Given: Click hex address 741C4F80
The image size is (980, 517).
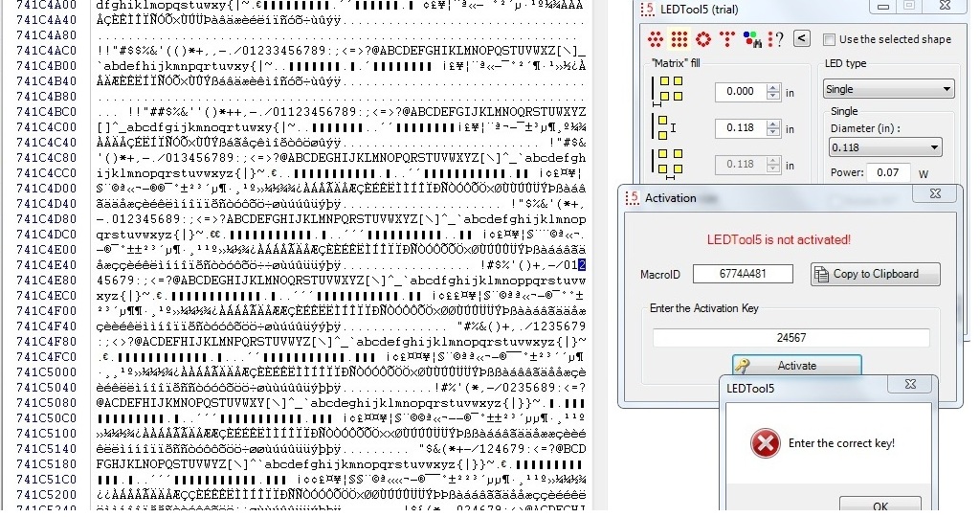Looking at the screenshot, I should click(x=47, y=342).
